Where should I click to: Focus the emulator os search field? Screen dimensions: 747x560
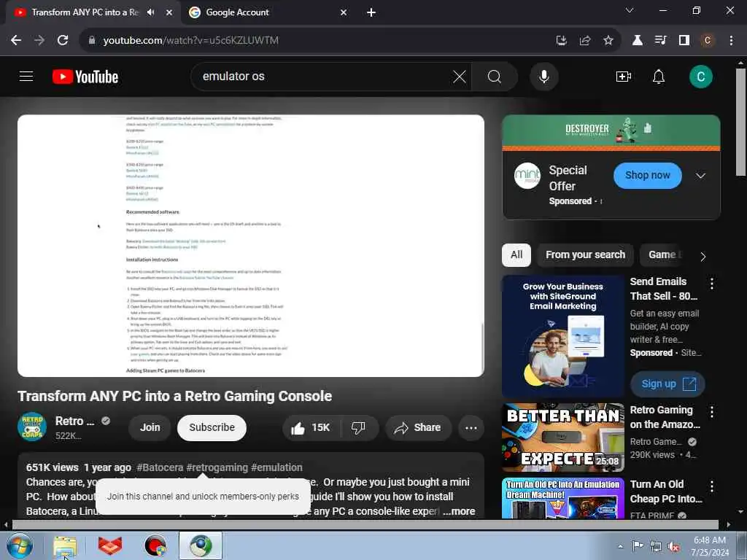[324, 77]
